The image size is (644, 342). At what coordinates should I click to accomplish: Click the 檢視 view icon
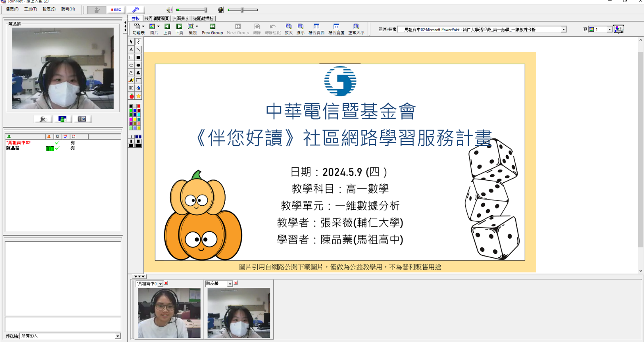(191, 26)
